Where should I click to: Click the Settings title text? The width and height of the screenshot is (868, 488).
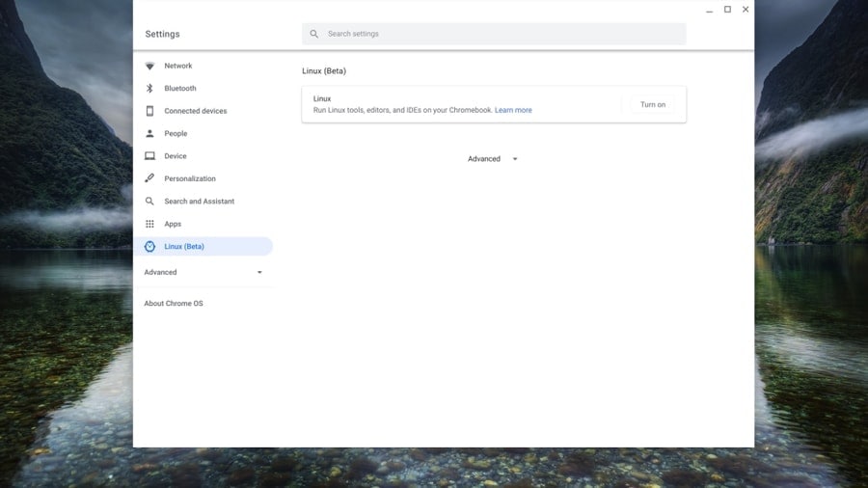click(x=162, y=34)
